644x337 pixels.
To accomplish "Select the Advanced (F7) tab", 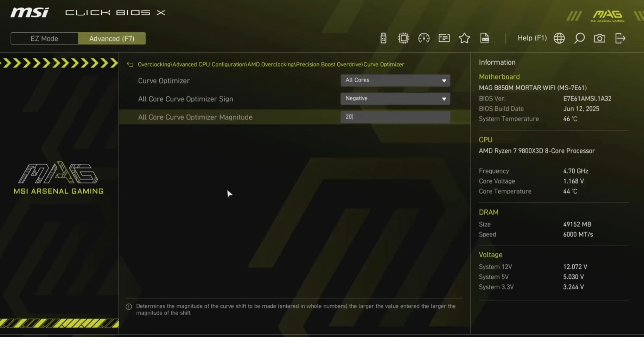I will 112,38.
